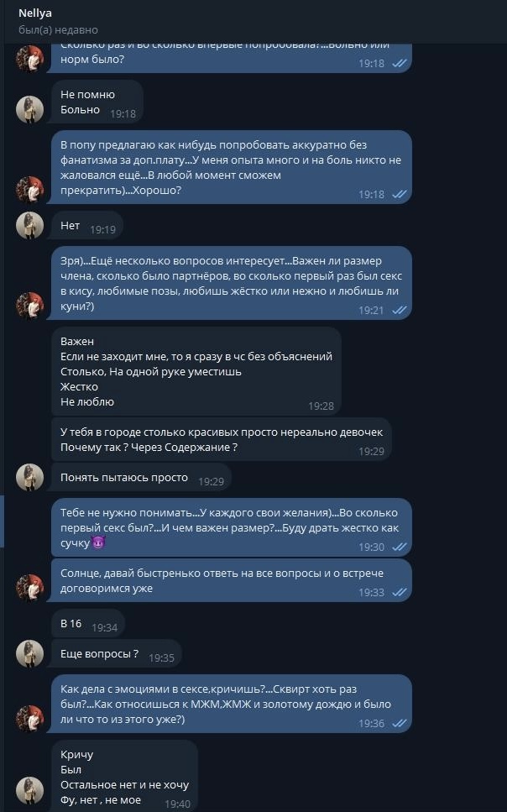This screenshot has width=507, height=812.
Task: Open Nellya's profile from the chat header
Action: [x=35, y=13]
